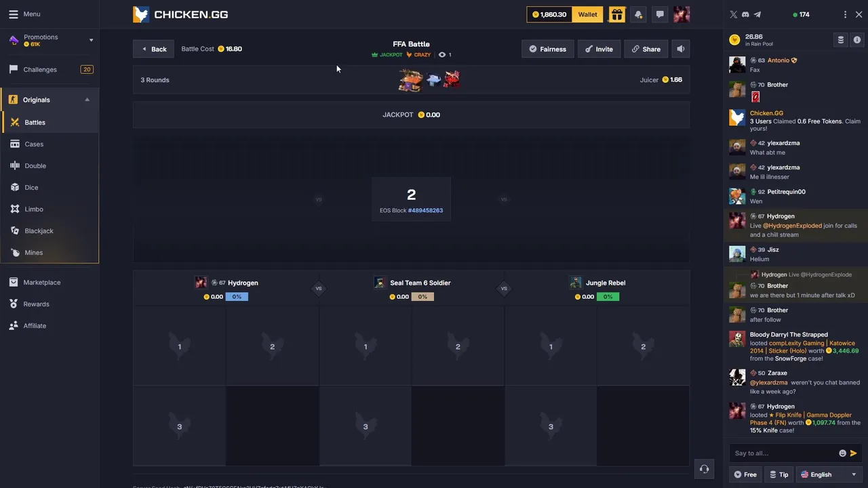Viewport: 868px width, 488px height.
Task: Open Marketplace in sidebar
Action: click(50, 283)
